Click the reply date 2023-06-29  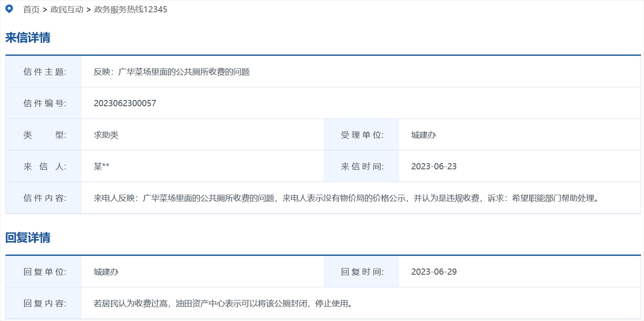[x=433, y=272]
